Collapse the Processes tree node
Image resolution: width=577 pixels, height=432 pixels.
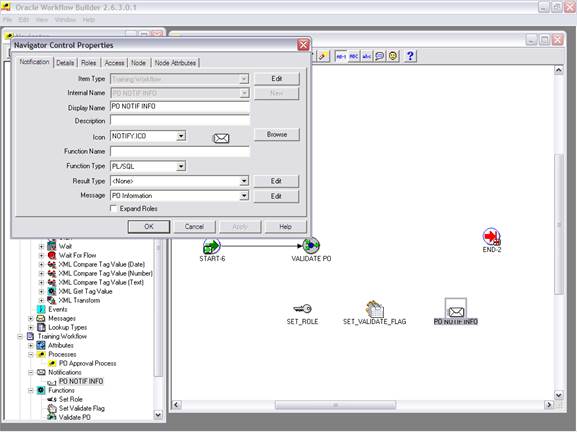point(31,354)
